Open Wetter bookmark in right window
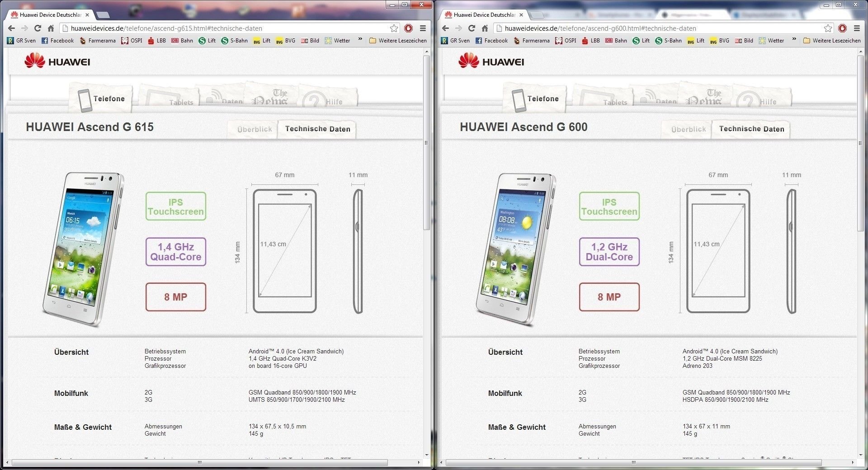This screenshot has width=868, height=470. pyautogui.click(x=771, y=41)
